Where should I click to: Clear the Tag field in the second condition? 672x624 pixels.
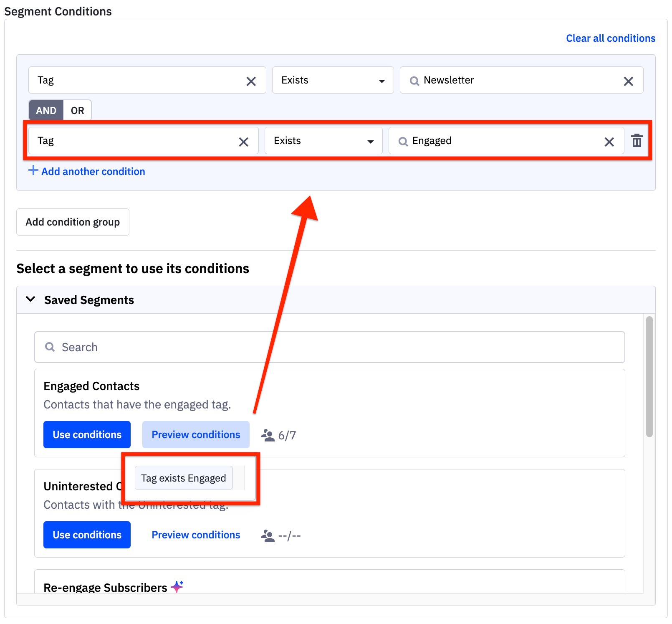click(x=244, y=141)
